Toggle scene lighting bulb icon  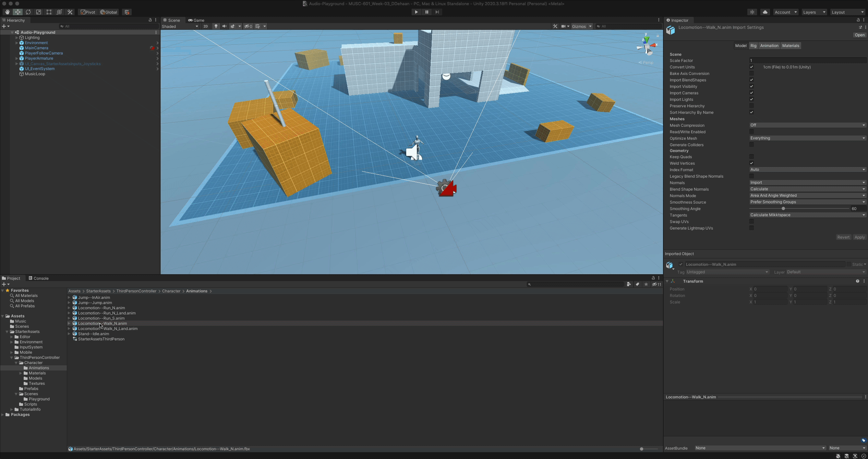pyautogui.click(x=216, y=26)
